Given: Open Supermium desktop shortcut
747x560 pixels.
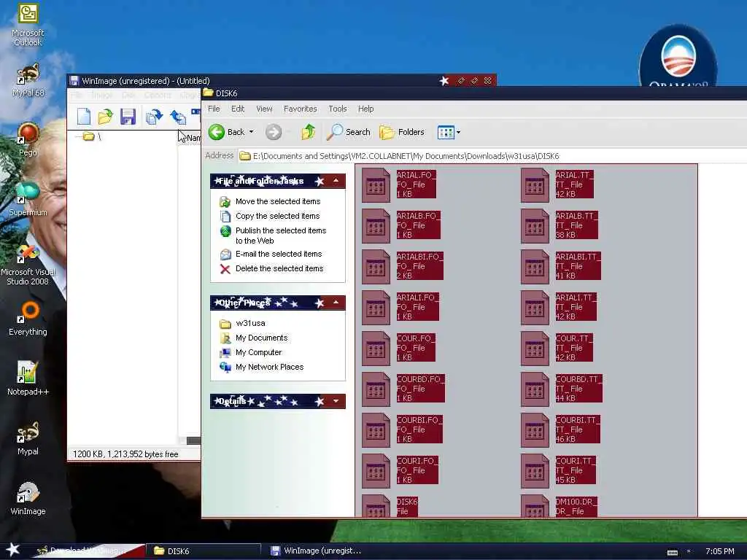Looking at the screenshot, I should 28,199.
